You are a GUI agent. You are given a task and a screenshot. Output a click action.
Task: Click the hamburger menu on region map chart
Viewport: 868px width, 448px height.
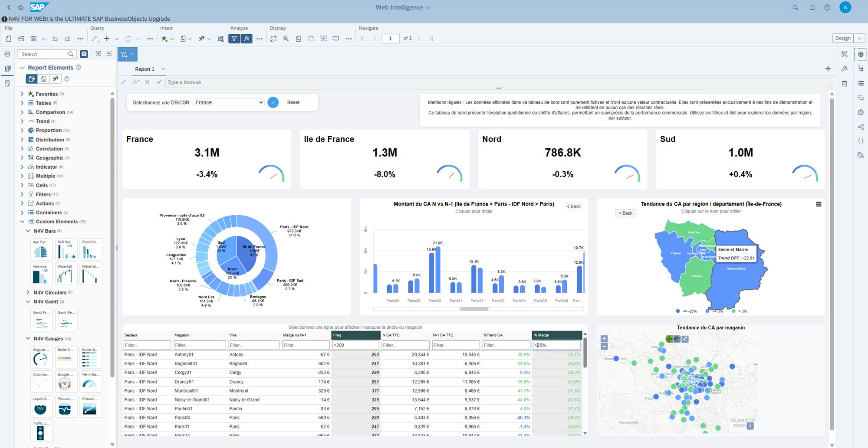(819, 204)
